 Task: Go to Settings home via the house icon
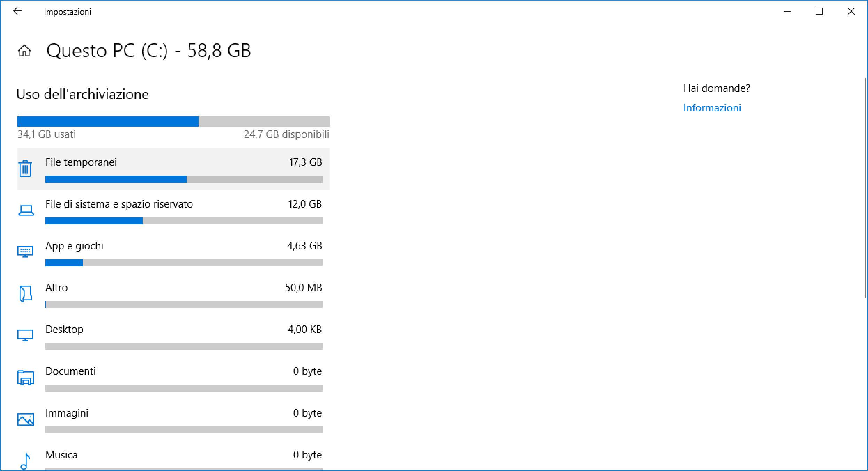point(24,51)
